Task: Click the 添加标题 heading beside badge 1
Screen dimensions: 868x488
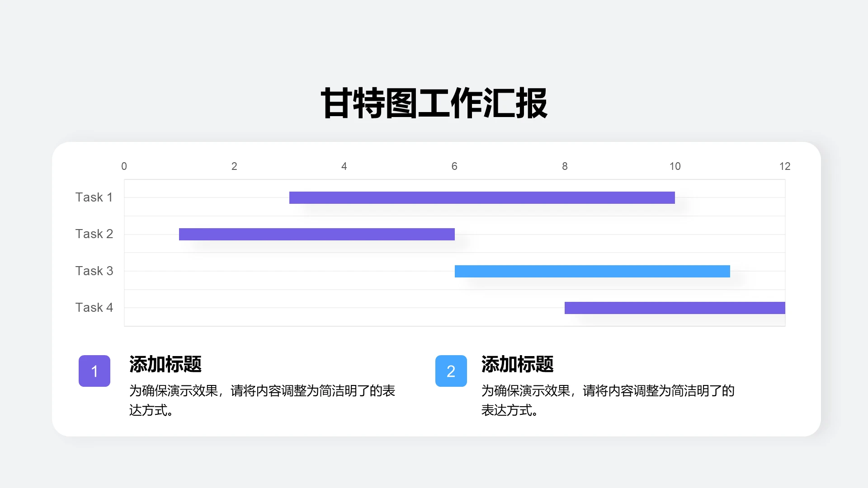Action: pyautogui.click(x=165, y=364)
